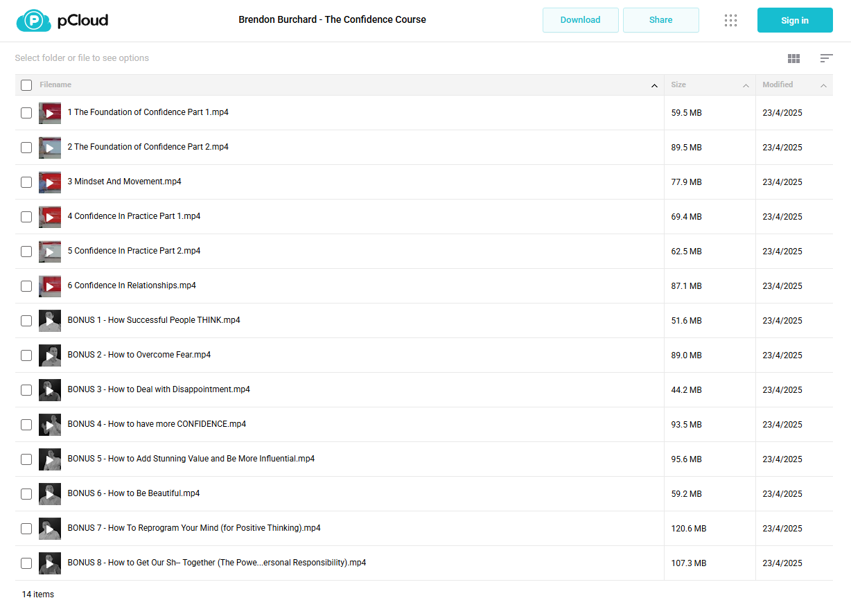Tick checkbox for BONUS 6 How to Be Beautiful
Viewport: 851px width, 616px height.
(x=26, y=494)
